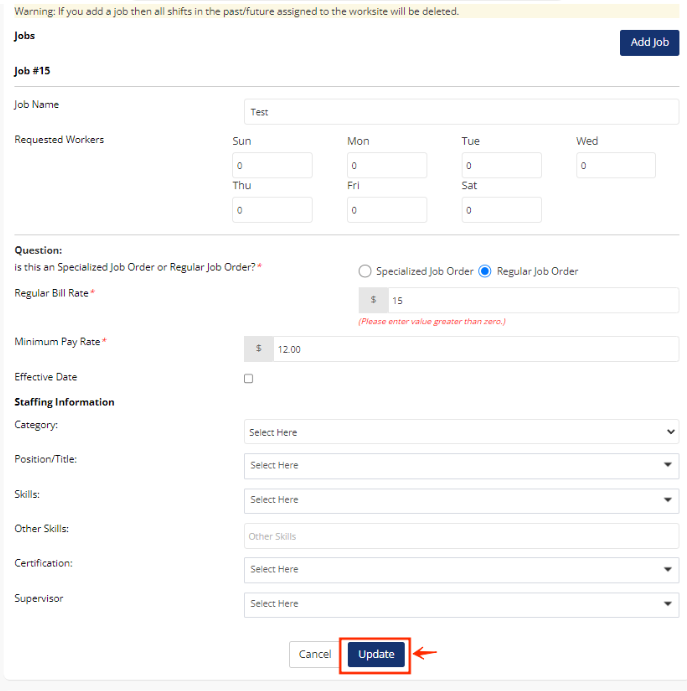Image resolution: width=687 pixels, height=691 pixels.
Task: Click the Job Name text field
Action: click(461, 112)
